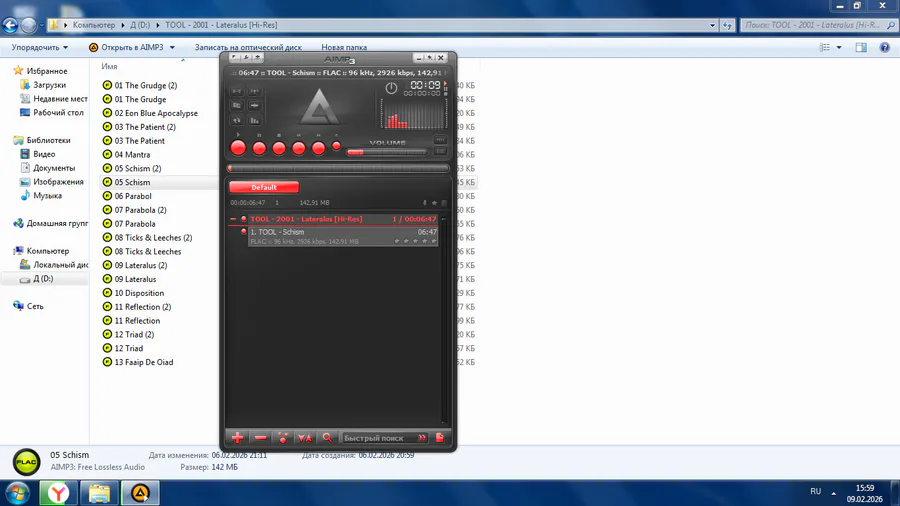
Task: Collapse the TOOL - 2001 - Lateralus playlist group
Action: click(x=233, y=219)
